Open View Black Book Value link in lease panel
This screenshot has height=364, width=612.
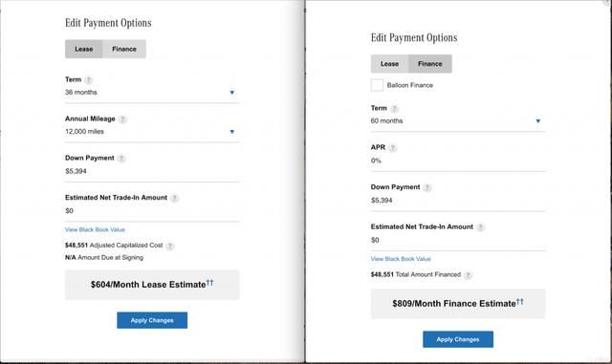tap(95, 230)
